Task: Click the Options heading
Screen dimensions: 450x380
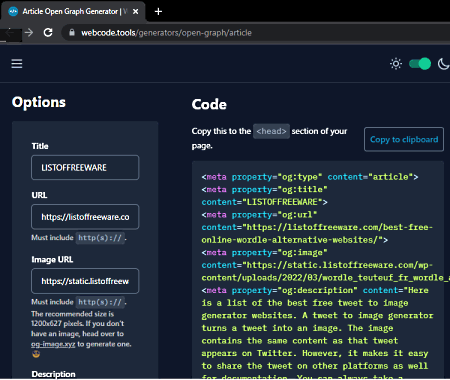Action: click(x=39, y=102)
